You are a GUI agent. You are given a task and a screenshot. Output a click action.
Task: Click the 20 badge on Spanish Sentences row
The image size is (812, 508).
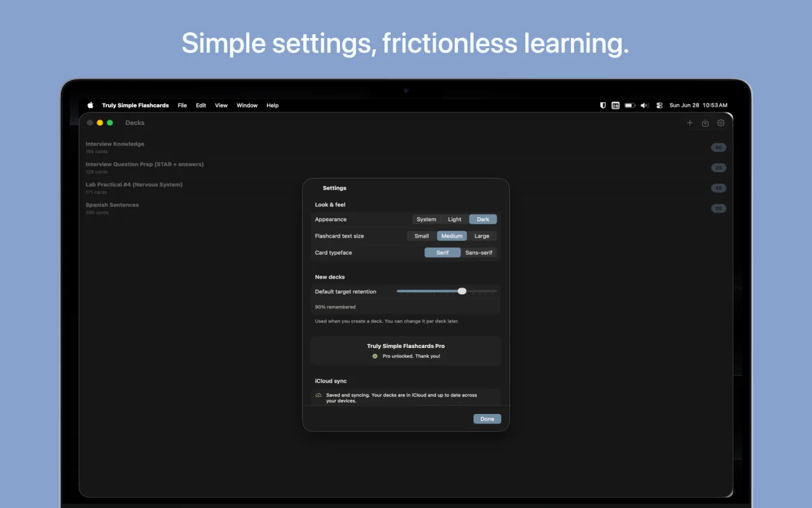(719, 208)
